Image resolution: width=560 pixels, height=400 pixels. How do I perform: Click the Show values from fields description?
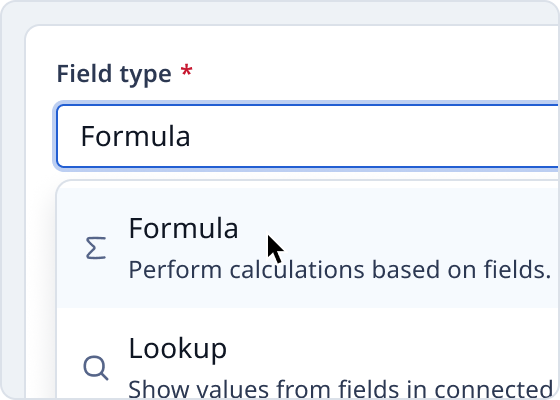pos(340,389)
